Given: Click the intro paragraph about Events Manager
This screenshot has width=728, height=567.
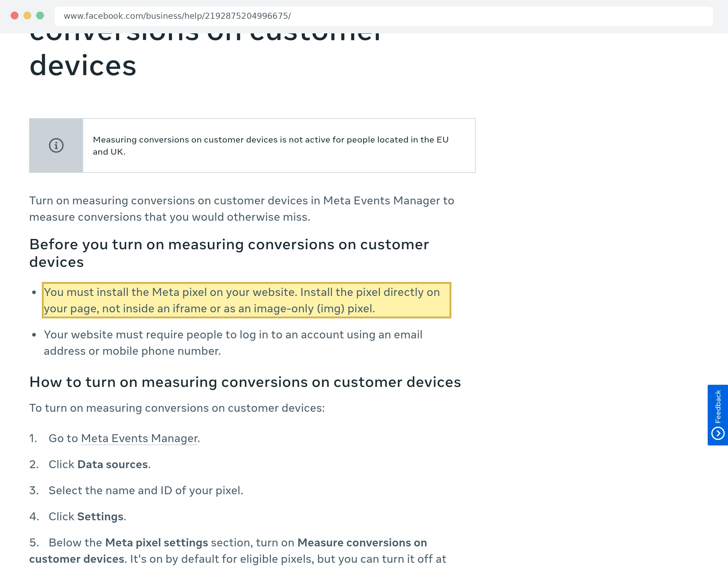Looking at the screenshot, I should point(242,209).
